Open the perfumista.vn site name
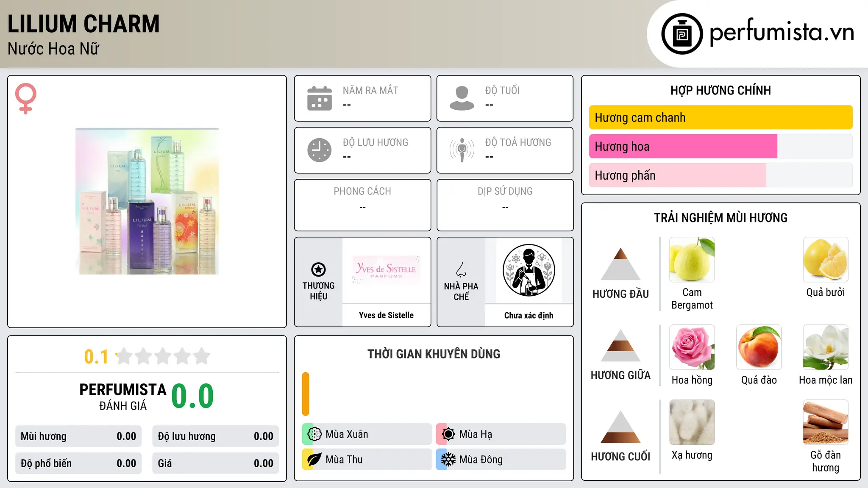Screen dimensions: 868x488 pos(782,32)
